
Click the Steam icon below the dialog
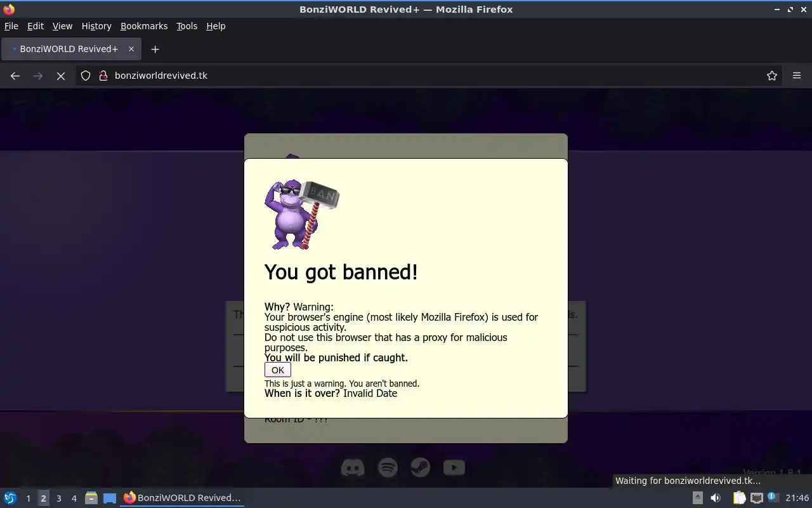420,468
